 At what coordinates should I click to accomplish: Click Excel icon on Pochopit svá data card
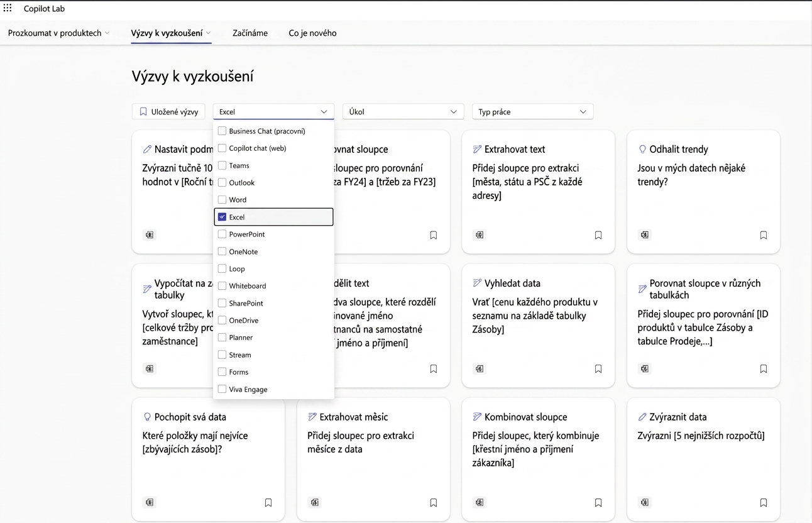(150, 502)
